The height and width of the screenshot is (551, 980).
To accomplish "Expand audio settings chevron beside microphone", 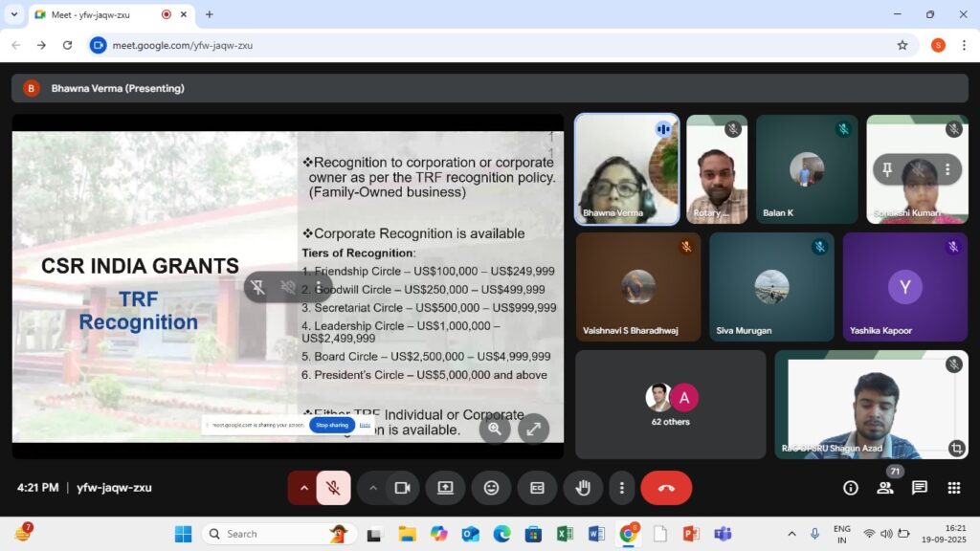I will tap(304, 488).
